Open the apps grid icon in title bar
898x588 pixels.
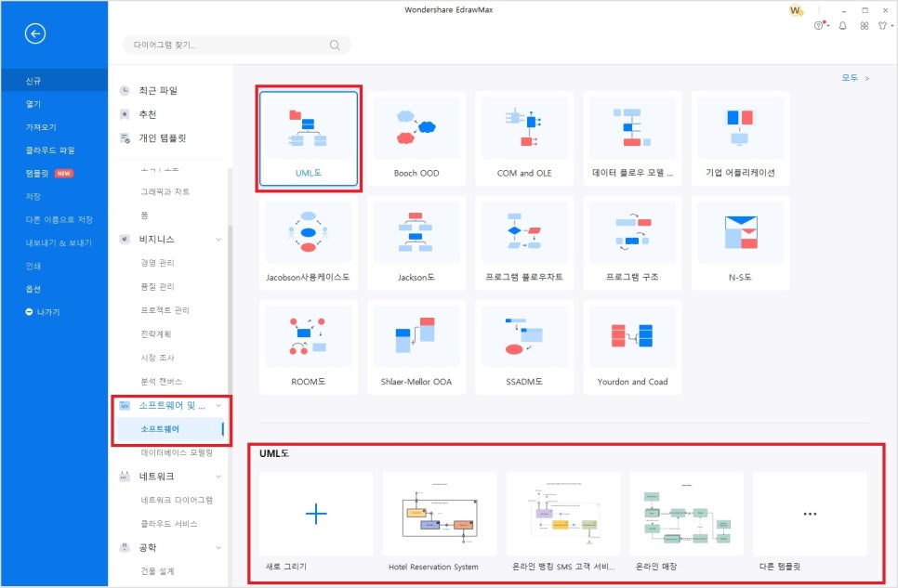865,26
